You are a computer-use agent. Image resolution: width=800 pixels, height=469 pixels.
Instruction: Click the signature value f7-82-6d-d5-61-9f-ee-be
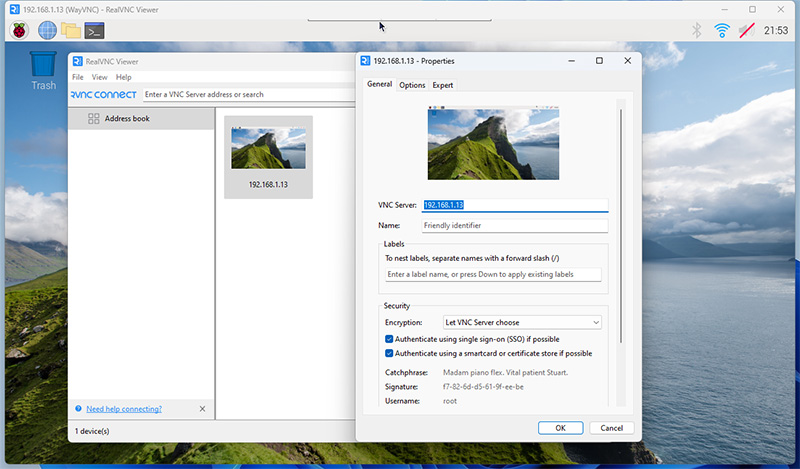click(483, 387)
